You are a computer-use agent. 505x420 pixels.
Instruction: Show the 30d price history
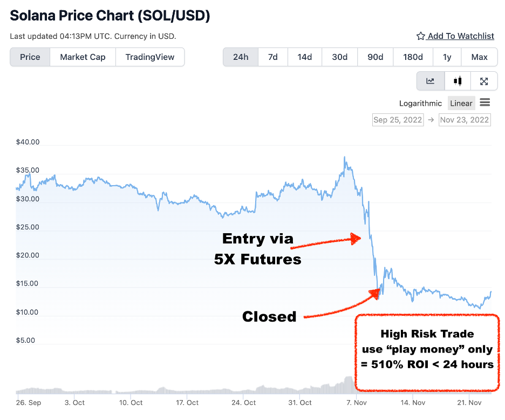[339, 57]
